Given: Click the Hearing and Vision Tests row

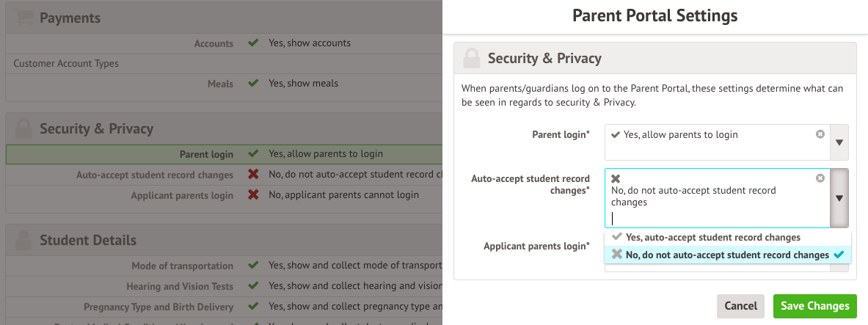Looking at the screenshot, I should [220, 286].
